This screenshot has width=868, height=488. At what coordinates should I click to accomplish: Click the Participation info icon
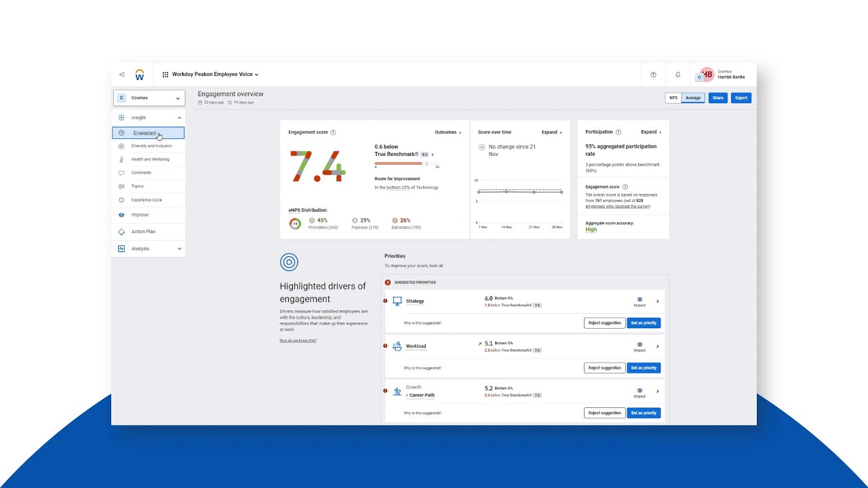[618, 132]
